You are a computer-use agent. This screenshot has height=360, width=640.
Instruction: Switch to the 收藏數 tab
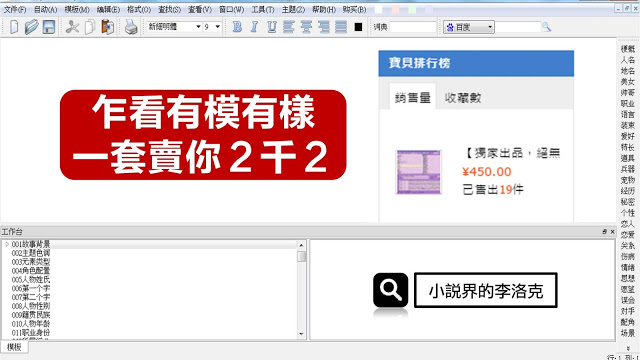click(x=463, y=98)
